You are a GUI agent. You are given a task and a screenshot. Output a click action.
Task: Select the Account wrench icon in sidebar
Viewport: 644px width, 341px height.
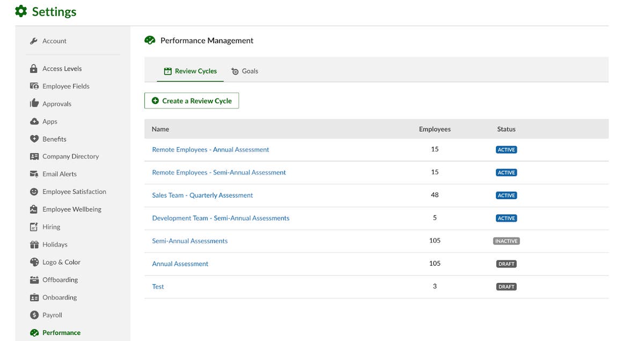pyautogui.click(x=33, y=40)
